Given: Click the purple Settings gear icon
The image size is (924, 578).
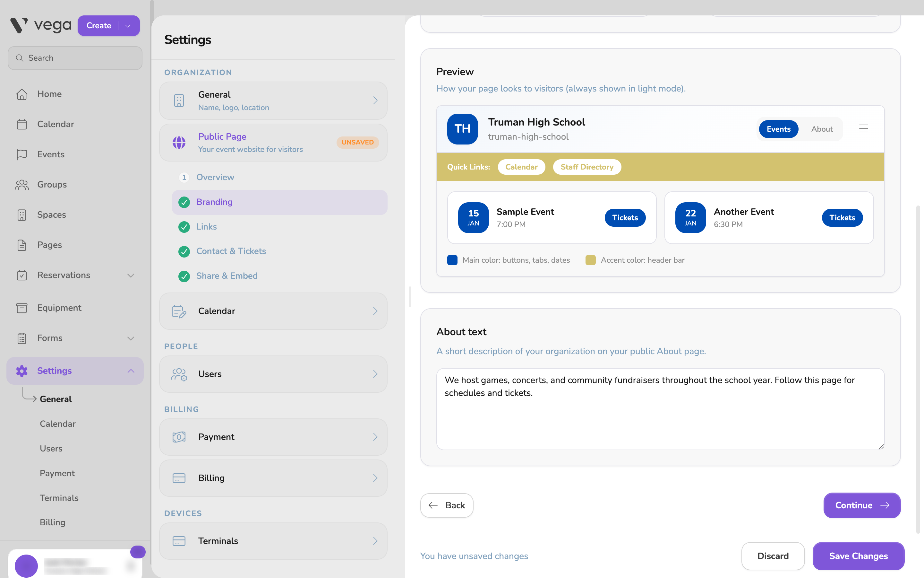Looking at the screenshot, I should [22, 371].
